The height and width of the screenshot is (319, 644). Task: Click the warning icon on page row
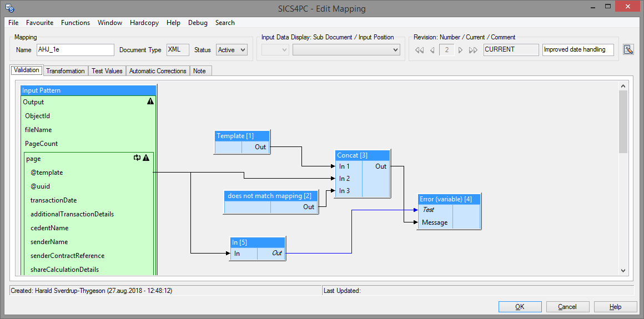tap(146, 158)
